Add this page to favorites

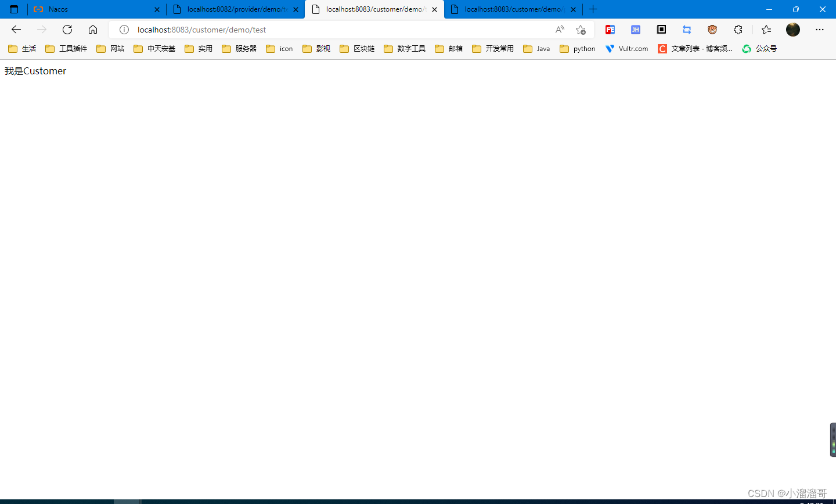pyautogui.click(x=581, y=30)
